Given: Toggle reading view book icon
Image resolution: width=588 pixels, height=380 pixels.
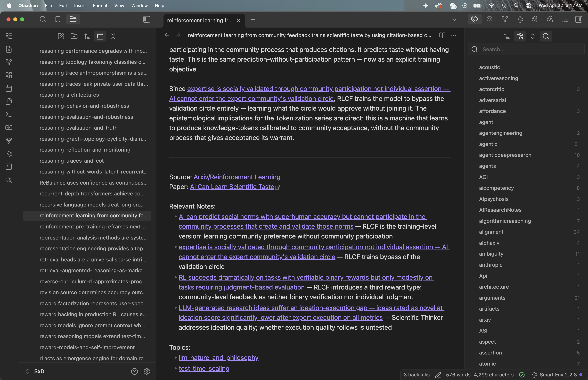Looking at the screenshot, I should pyautogui.click(x=442, y=35).
